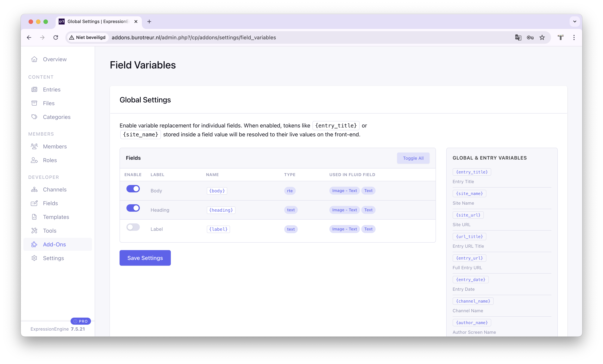Open the Overview home icon in sidebar
The height and width of the screenshot is (364, 603).
click(x=34, y=59)
